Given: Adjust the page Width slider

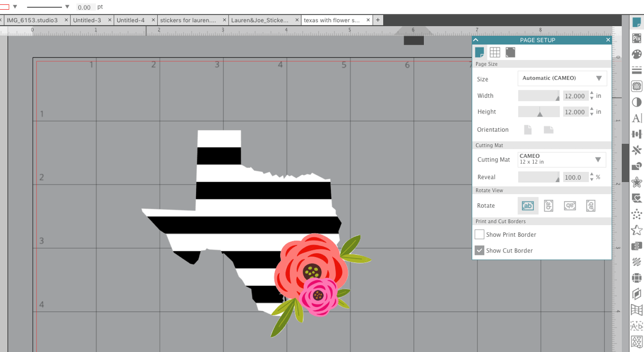Looking at the screenshot, I should pos(539,96).
